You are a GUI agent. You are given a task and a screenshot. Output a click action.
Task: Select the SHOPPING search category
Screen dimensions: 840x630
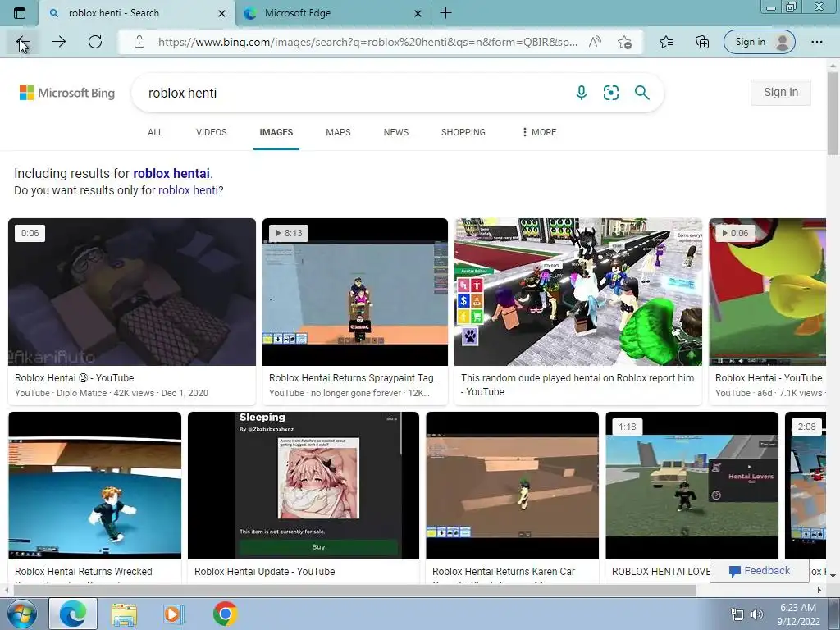[x=463, y=132]
